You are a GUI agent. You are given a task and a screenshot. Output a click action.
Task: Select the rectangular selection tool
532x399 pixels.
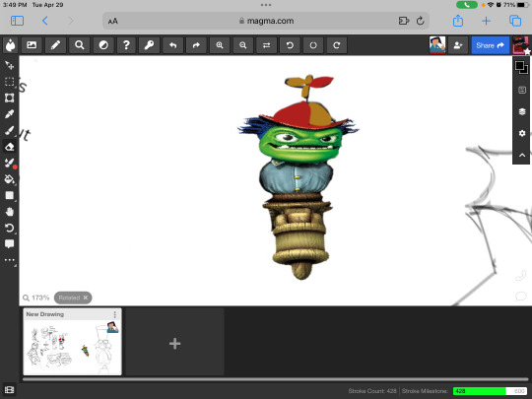click(10, 82)
